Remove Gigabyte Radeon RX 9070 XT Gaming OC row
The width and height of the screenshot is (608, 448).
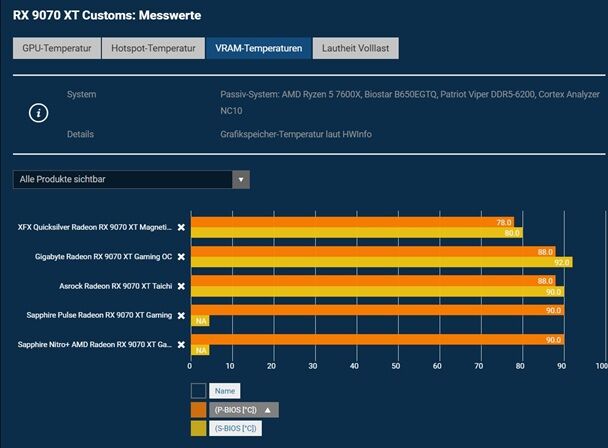click(181, 257)
